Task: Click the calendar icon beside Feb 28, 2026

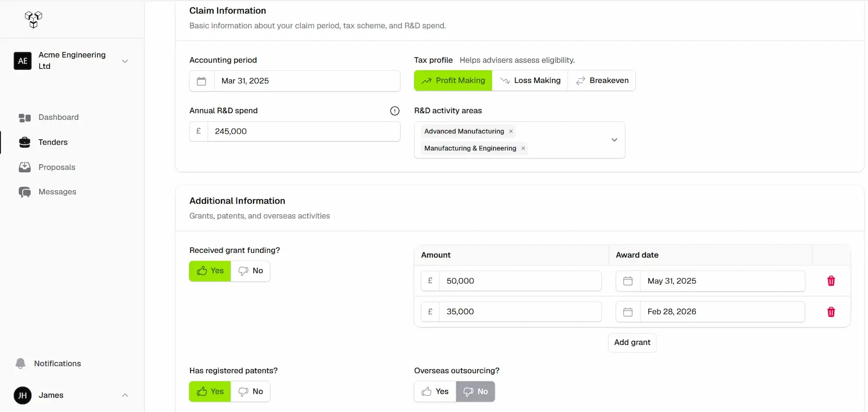Action: 628,312
